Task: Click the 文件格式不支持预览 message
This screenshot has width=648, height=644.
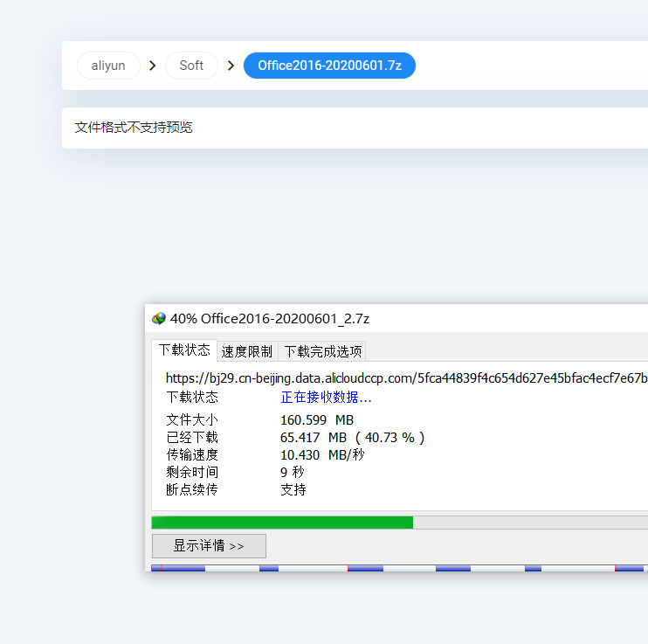Action: [134, 127]
